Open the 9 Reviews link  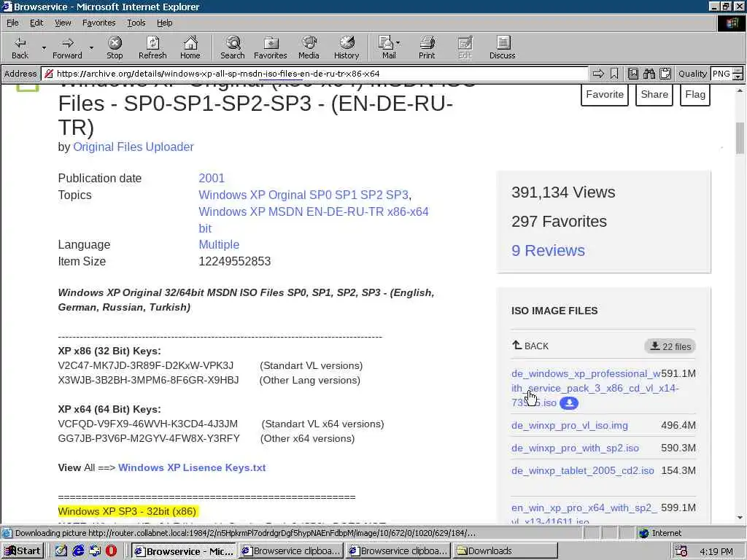click(x=548, y=251)
